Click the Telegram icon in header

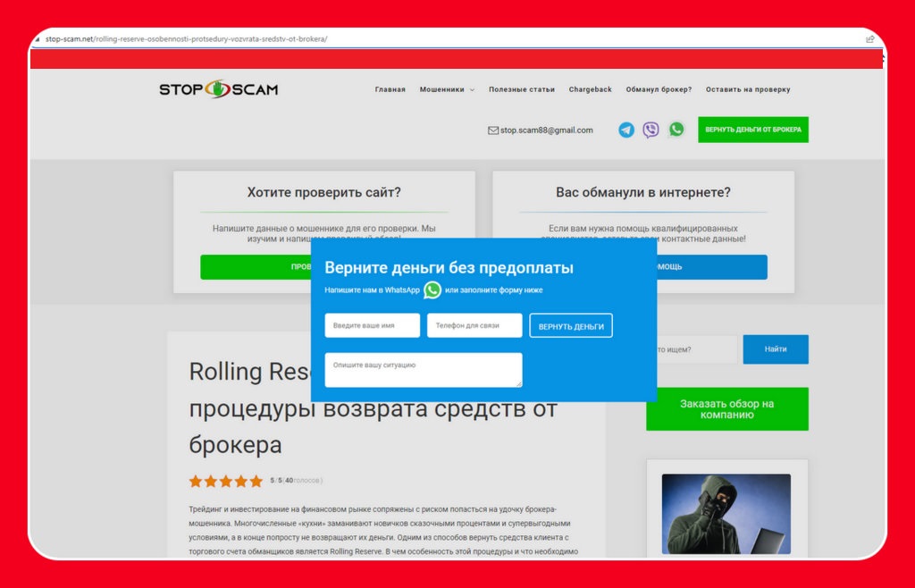[x=626, y=130]
